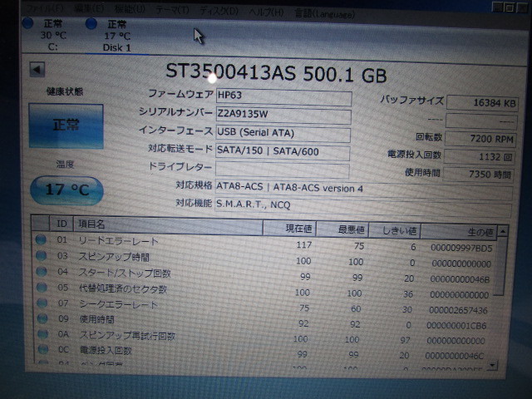Screen dimensions: 532x399
Task: Click the 項目名 column header
Action: coord(168,226)
